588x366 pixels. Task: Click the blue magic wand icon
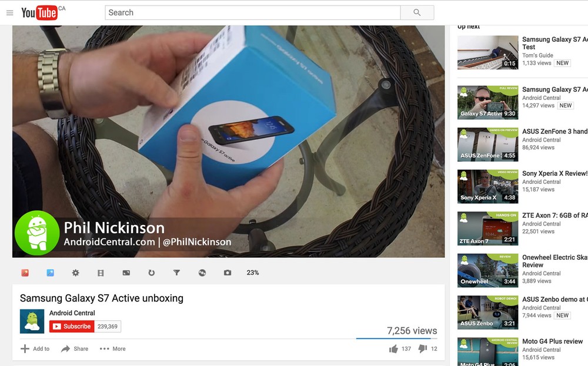point(50,273)
